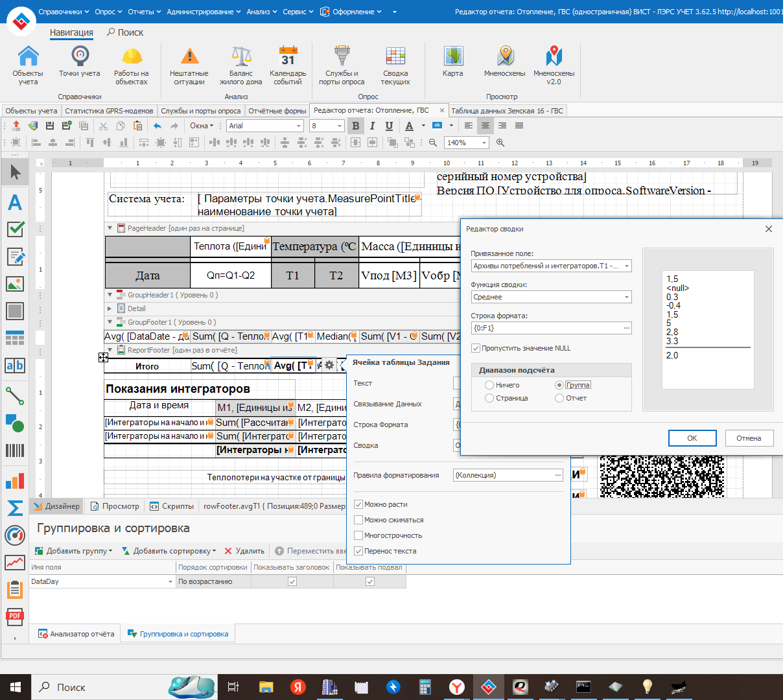Switch to the Скрипты tab
This screenshot has height=700, width=783.
[172, 506]
